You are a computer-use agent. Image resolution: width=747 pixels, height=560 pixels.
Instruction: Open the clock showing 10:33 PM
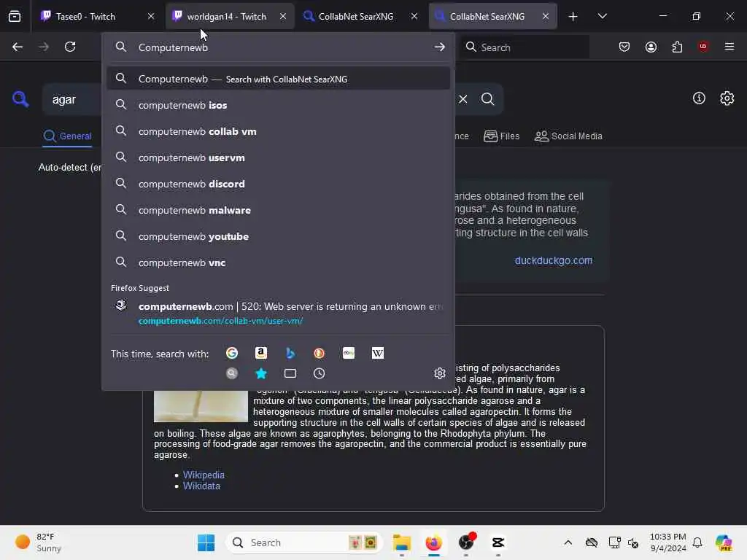coord(668,542)
